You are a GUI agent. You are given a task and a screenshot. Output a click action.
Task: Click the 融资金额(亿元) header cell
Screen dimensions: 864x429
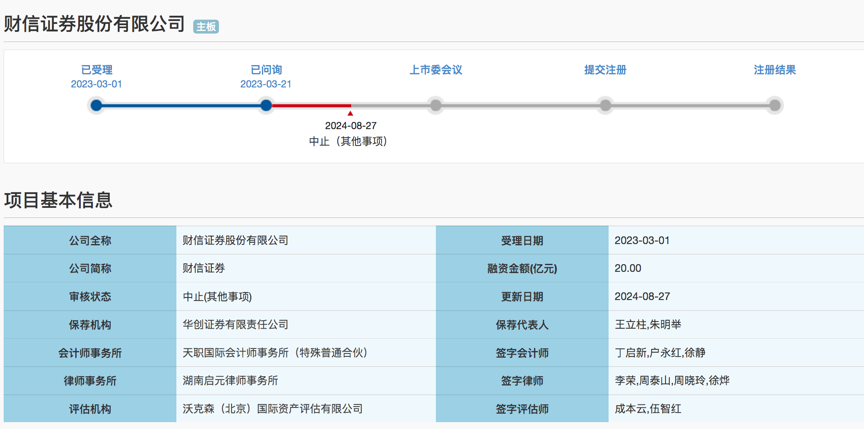[522, 269]
